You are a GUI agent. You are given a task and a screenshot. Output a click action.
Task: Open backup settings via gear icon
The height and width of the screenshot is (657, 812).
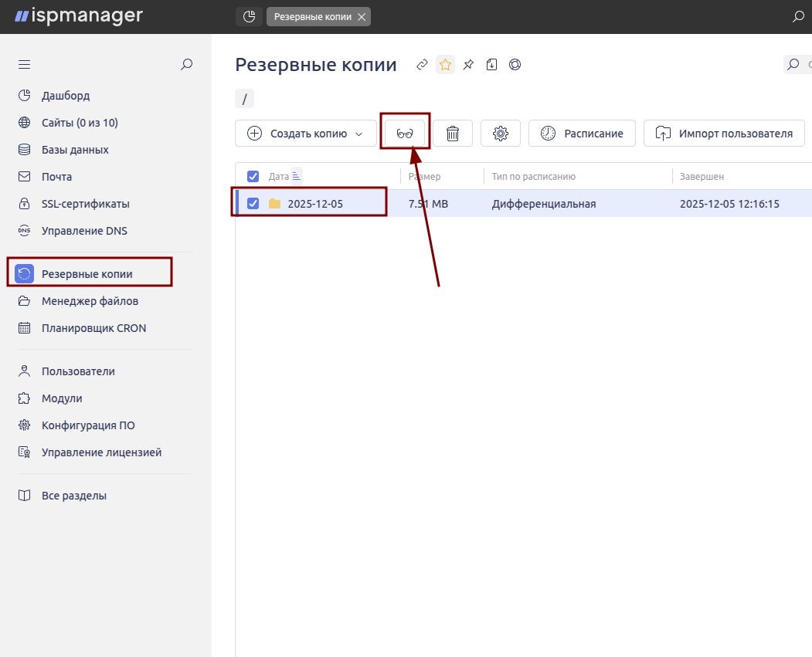click(x=501, y=134)
